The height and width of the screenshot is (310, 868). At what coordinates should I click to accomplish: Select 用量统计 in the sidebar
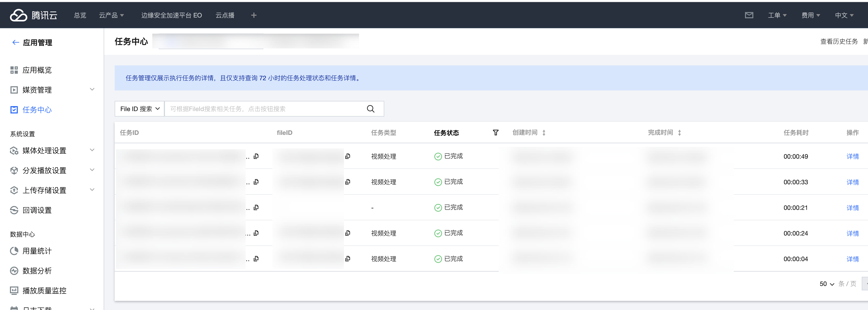(37, 251)
